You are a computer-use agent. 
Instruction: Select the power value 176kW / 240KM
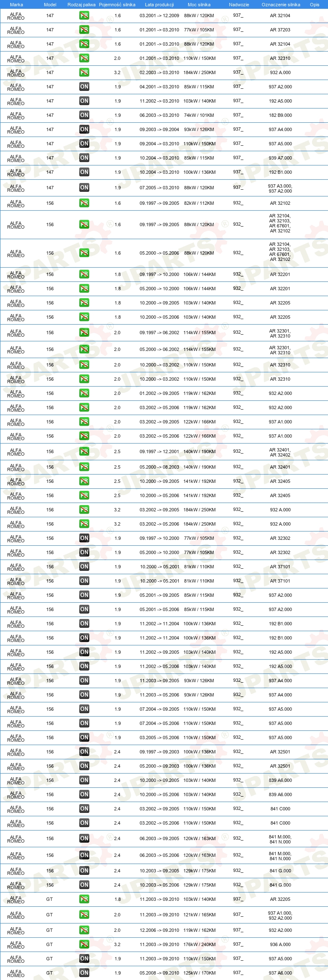(x=199, y=944)
